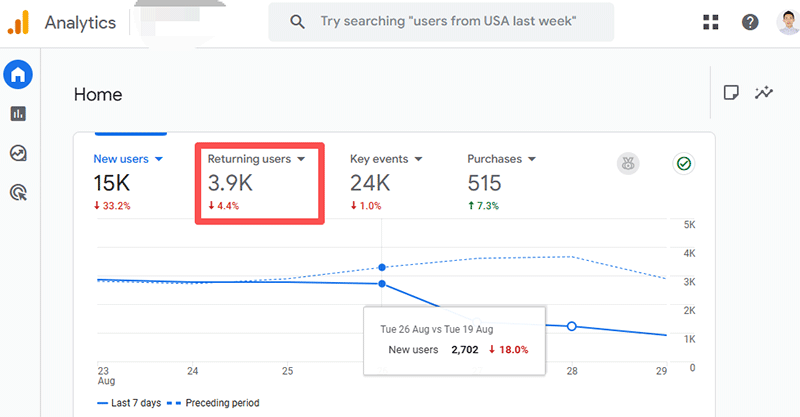
Task: Click the gray medal badge icon
Action: [629, 164]
